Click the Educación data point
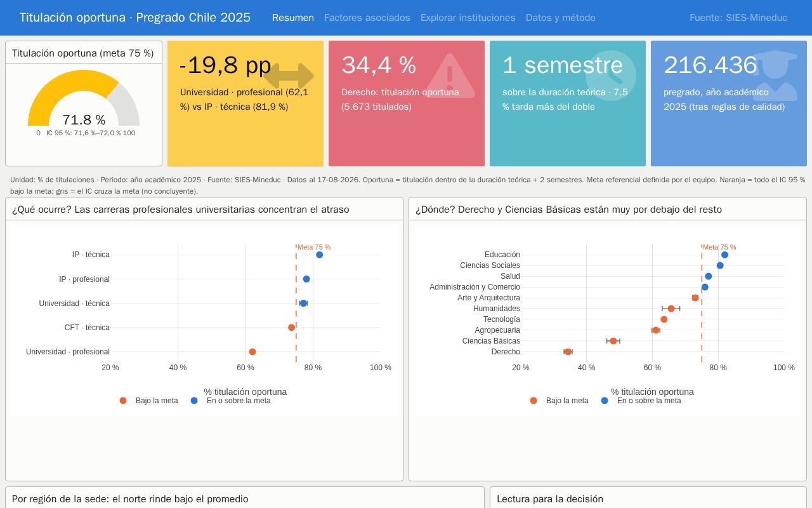Image resolution: width=812 pixels, height=508 pixels. click(724, 255)
